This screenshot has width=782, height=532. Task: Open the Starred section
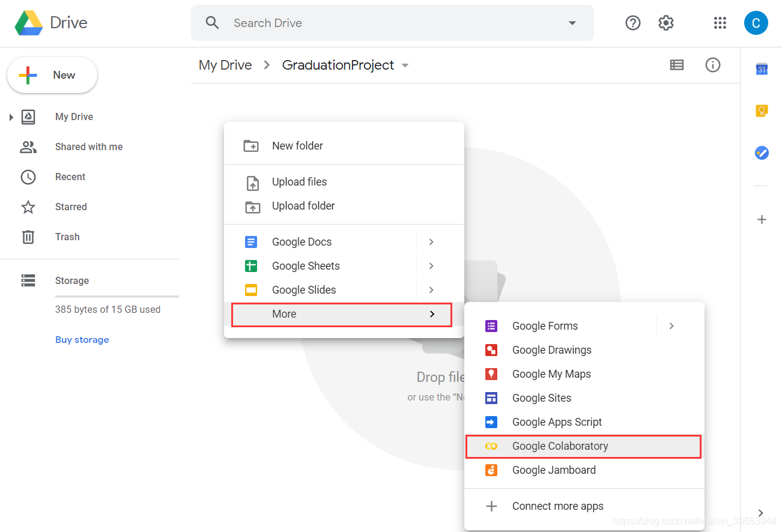(71, 207)
